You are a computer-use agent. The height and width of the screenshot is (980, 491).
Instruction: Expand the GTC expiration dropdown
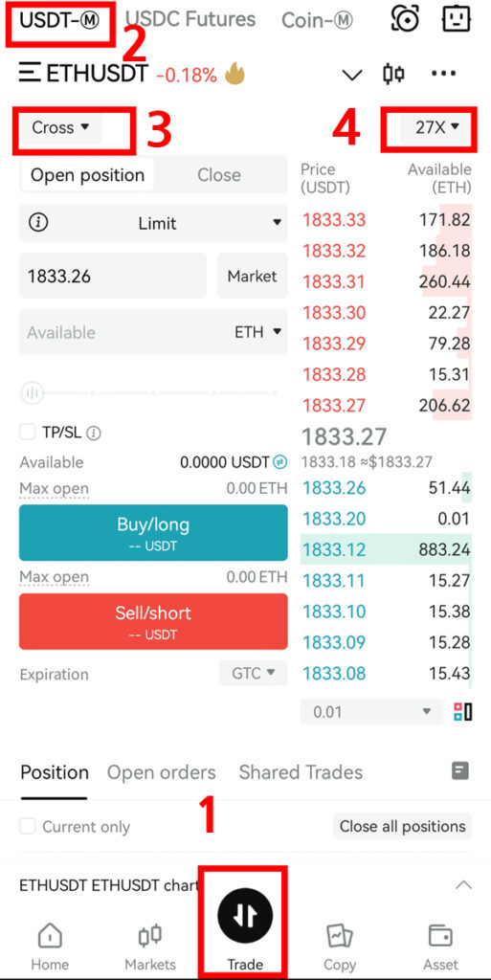(x=253, y=673)
